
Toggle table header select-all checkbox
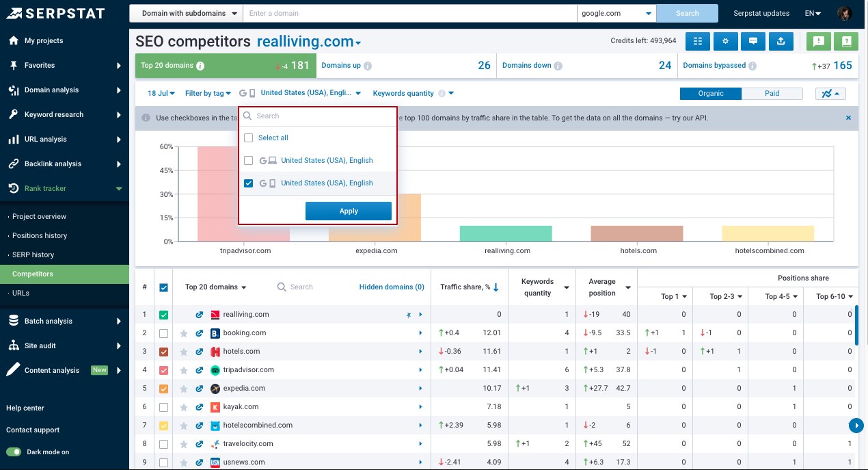(x=163, y=287)
